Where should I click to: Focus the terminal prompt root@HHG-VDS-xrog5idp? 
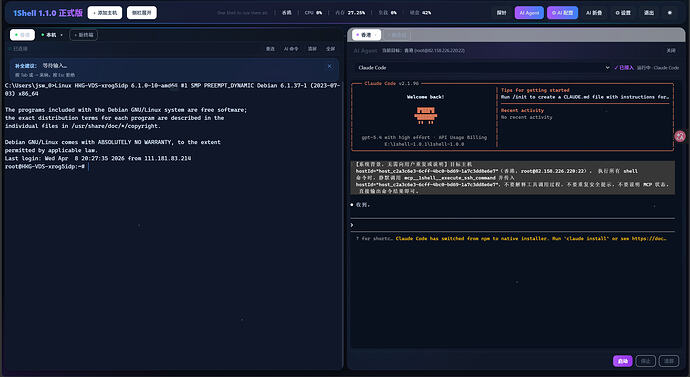[x=44, y=166]
